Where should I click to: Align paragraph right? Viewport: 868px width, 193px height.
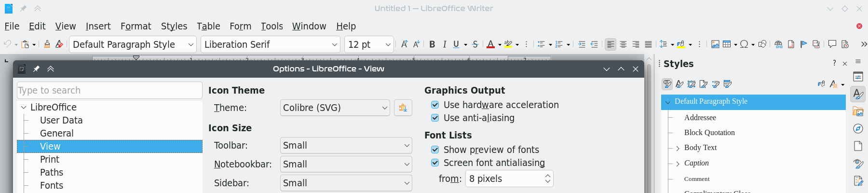636,44
